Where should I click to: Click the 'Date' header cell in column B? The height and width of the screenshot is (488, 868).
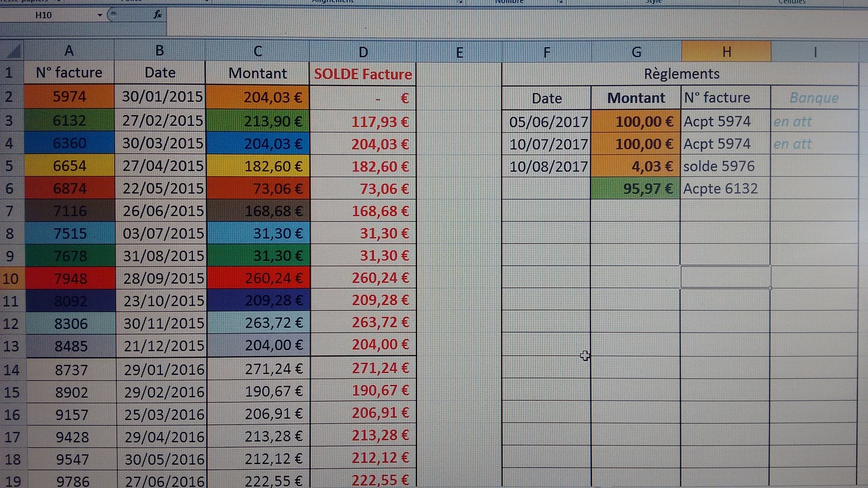[x=160, y=73]
